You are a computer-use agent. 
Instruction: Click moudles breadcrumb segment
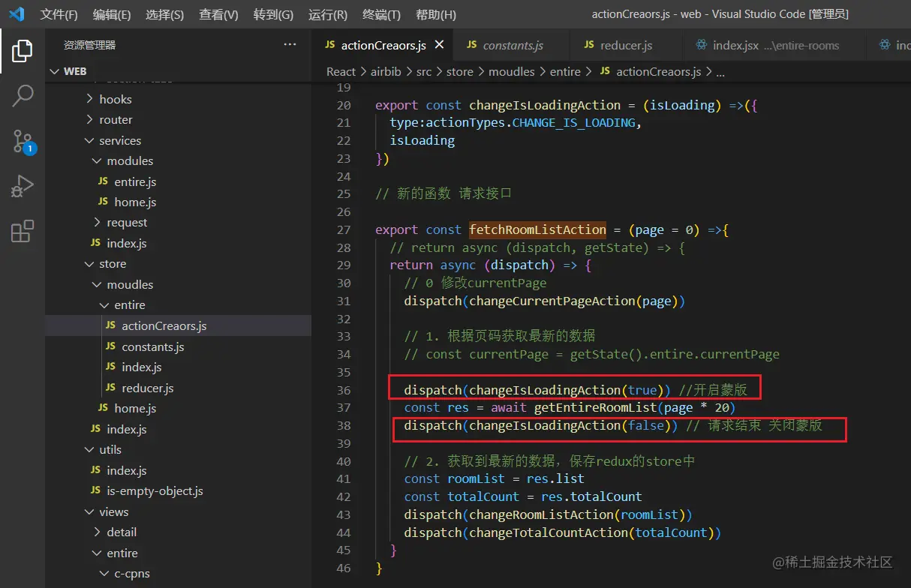pyautogui.click(x=512, y=71)
